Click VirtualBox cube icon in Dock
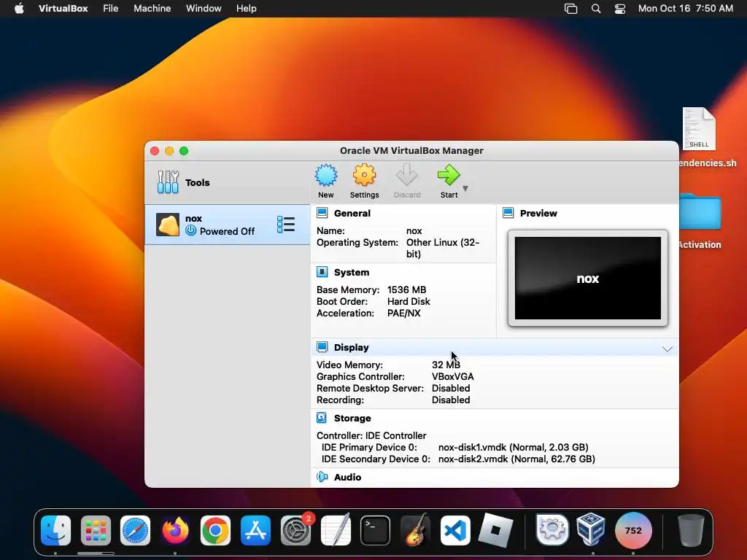The height and width of the screenshot is (560, 747). (591, 529)
